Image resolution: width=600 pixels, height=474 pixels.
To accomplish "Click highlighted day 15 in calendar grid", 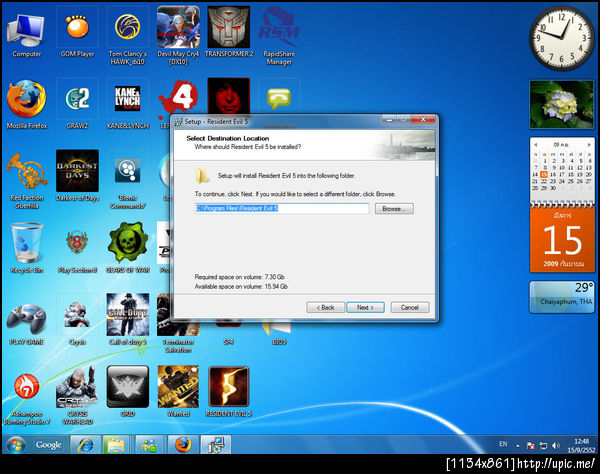I will [544, 174].
